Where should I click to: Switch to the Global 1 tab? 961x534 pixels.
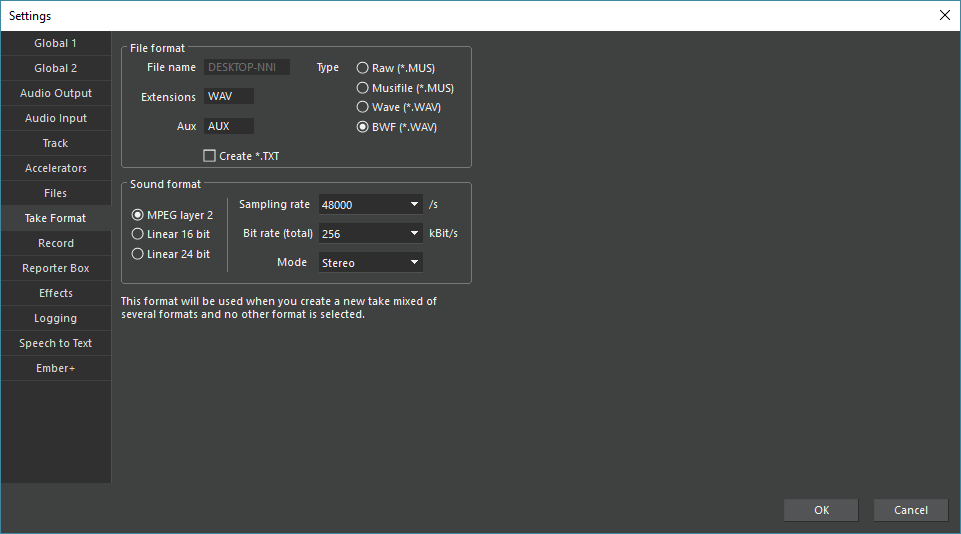coord(56,43)
